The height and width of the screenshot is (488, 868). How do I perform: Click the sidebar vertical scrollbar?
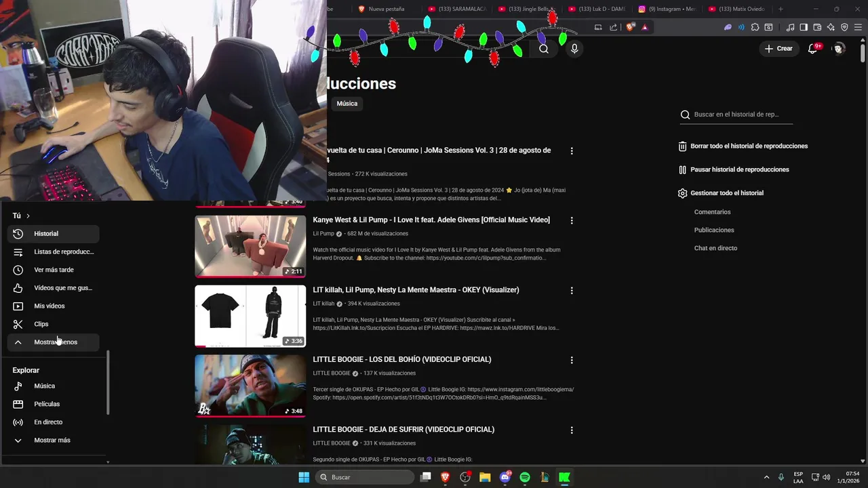tap(108, 382)
